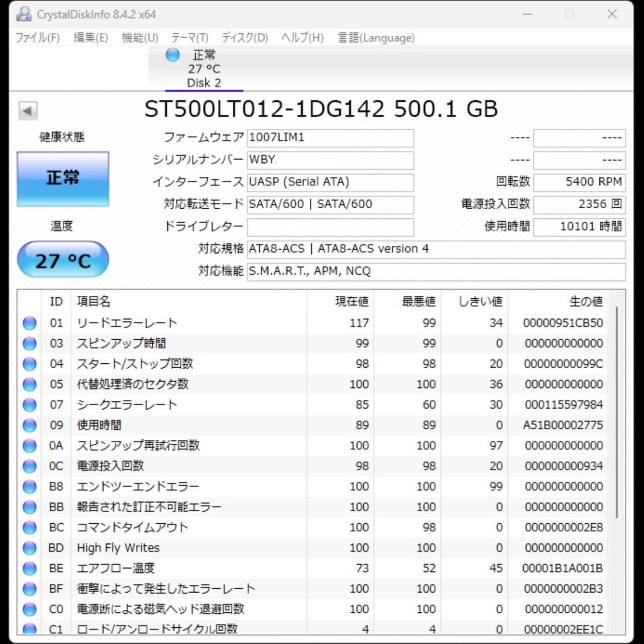Click the 正常 health status button
The height and width of the screenshot is (644, 644).
[x=63, y=179]
